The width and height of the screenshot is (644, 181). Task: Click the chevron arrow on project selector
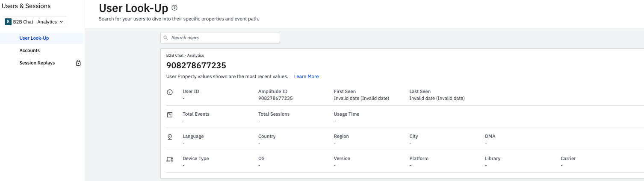coord(61,22)
